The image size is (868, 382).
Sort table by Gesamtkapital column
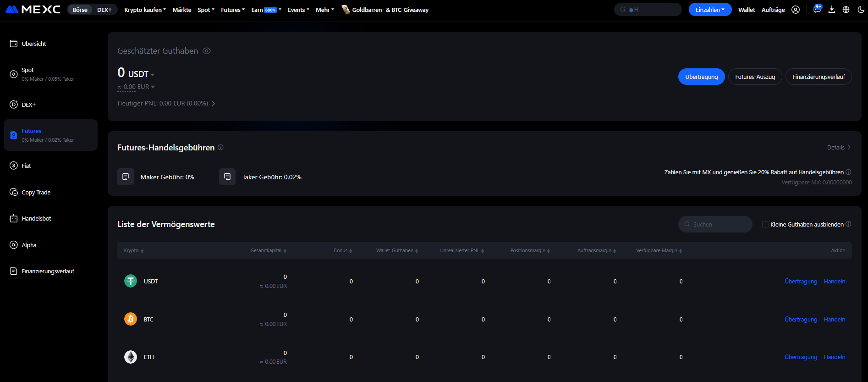tap(268, 250)
